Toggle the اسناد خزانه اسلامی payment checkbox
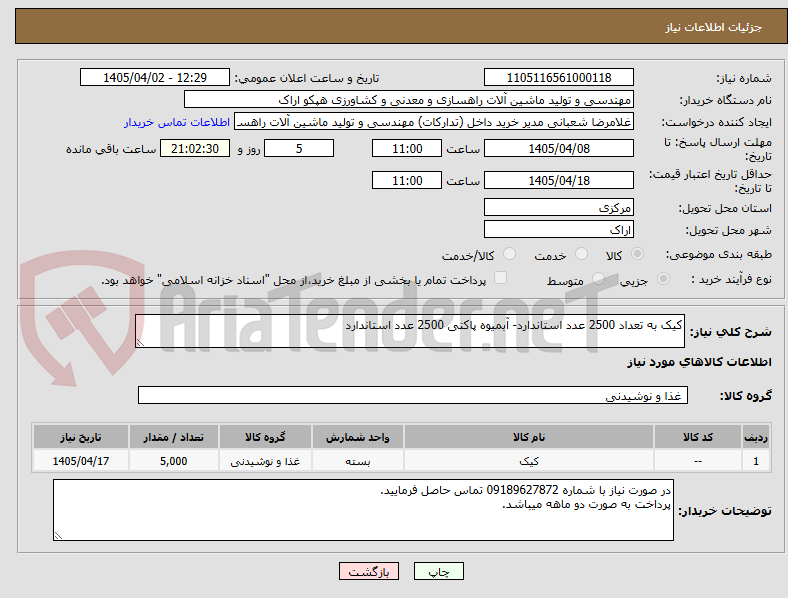The height and width of the screenshot is (598, 788). tap(501, 278)
